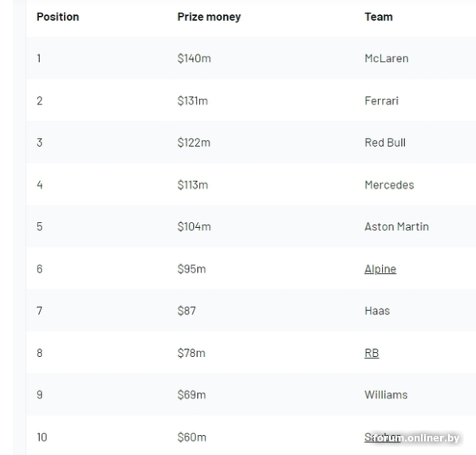Select the Position column header

point(57,17)
